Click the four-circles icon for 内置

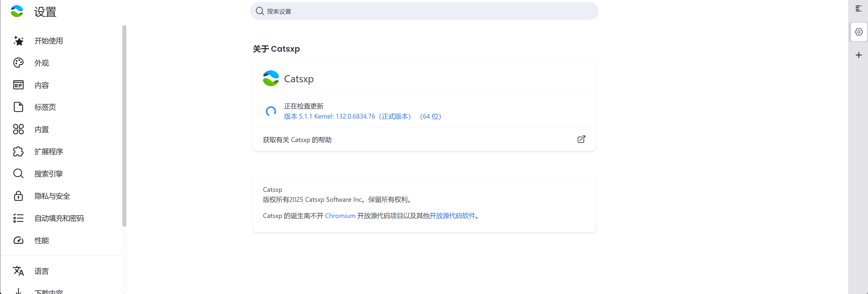click(18, 129)
